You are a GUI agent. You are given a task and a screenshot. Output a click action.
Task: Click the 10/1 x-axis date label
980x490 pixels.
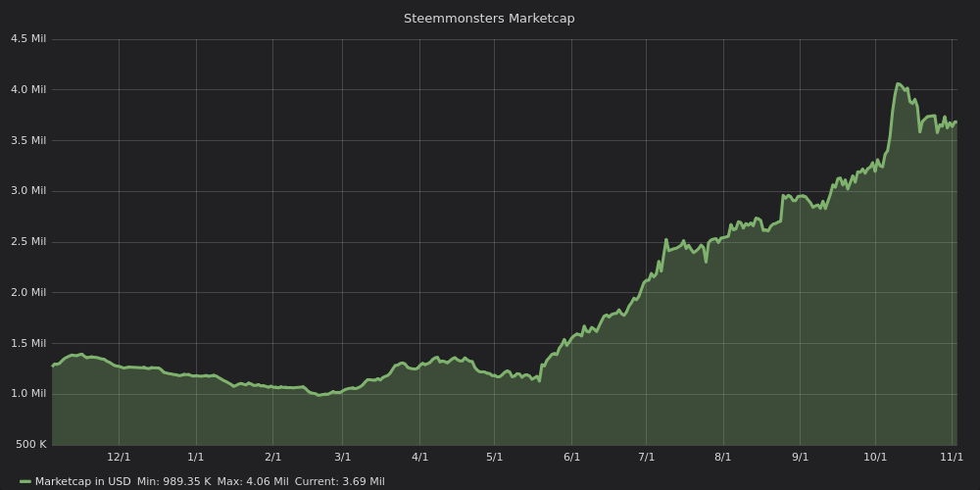[875, 457]
